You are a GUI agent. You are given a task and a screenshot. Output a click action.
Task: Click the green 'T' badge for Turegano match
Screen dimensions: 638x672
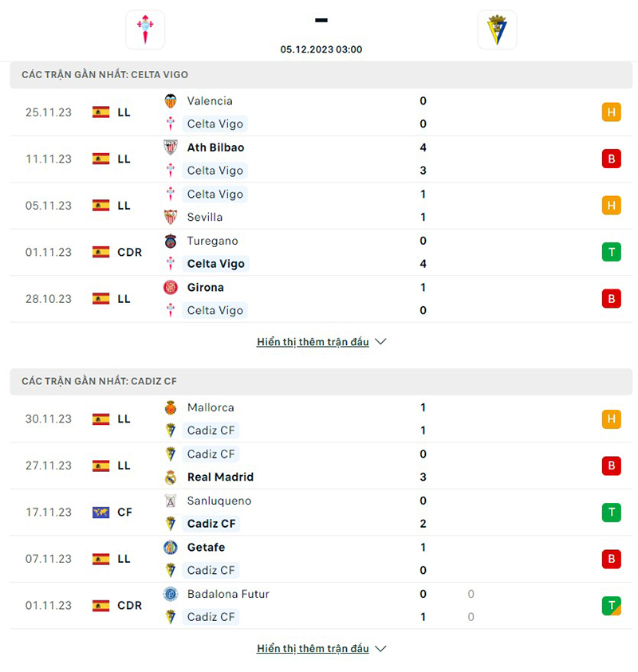(611, 253)
